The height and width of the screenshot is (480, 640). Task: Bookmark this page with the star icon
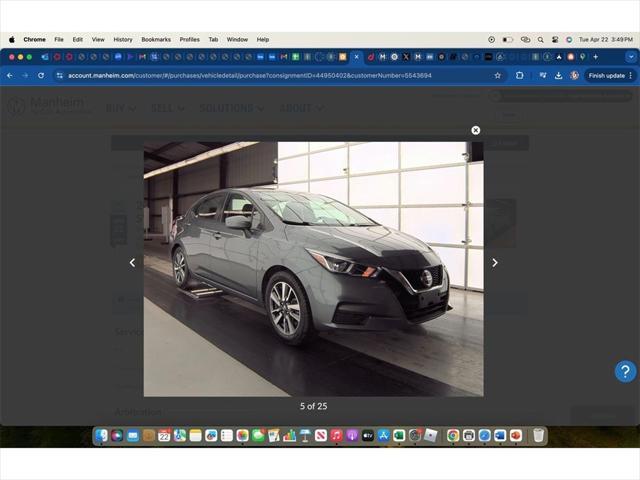click(x=498, y=76)
